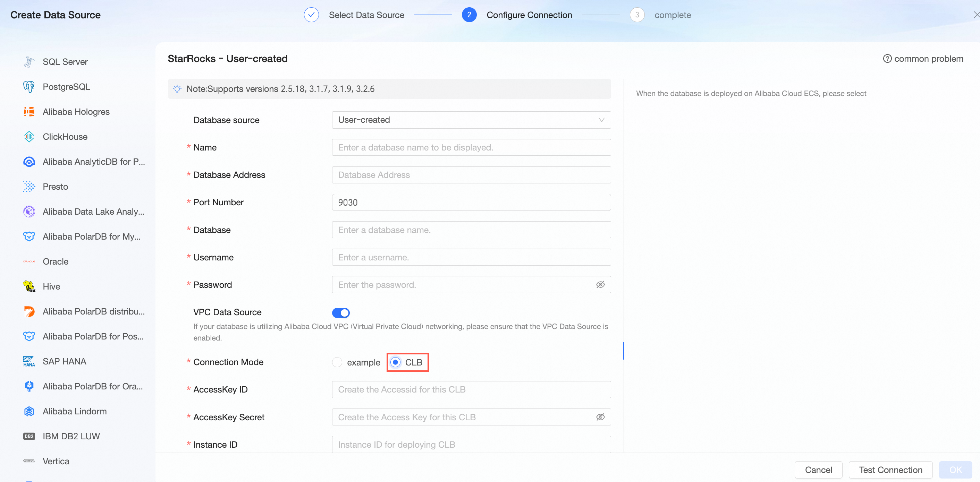Select Alibaba Hologres from the list

click(x=76, y=112)
